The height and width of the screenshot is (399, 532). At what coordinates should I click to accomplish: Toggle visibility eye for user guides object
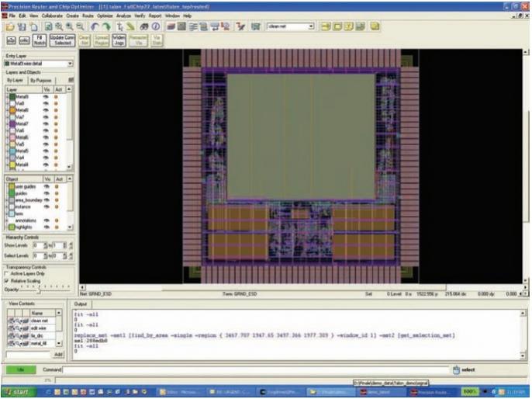point(47,186)
